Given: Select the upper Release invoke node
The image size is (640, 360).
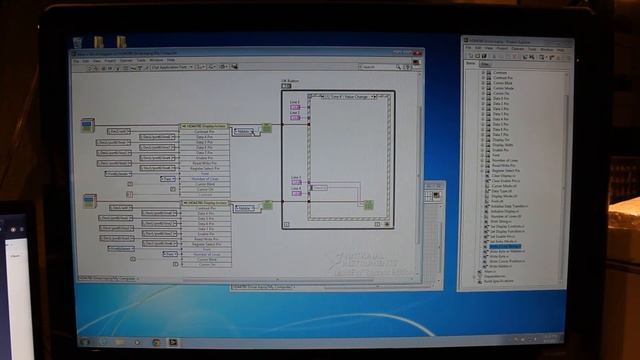Looking at the screenshot, I should click(x=244, y=131).
